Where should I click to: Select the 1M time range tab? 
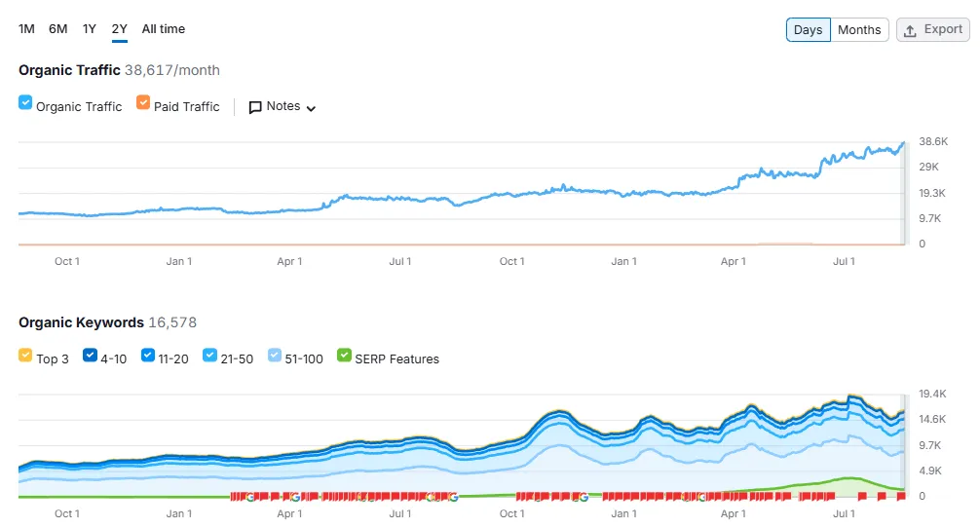click(x=26, y=29)
